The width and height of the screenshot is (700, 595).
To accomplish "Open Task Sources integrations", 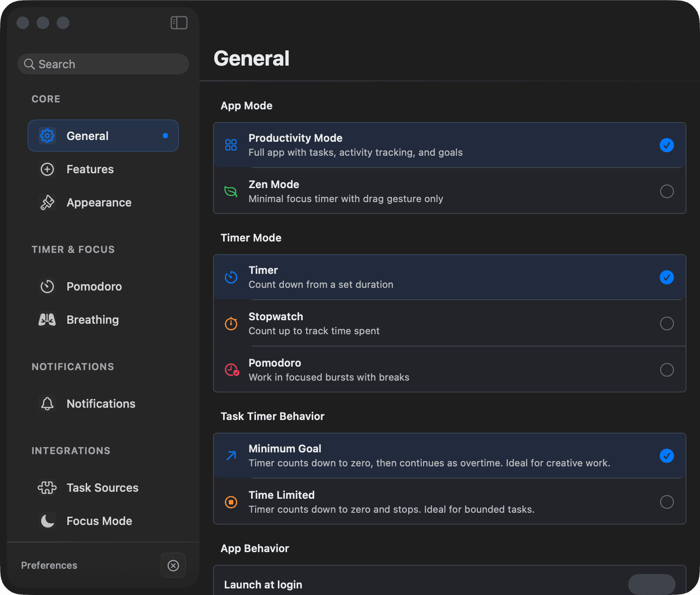I will click(x=103, y=488).
